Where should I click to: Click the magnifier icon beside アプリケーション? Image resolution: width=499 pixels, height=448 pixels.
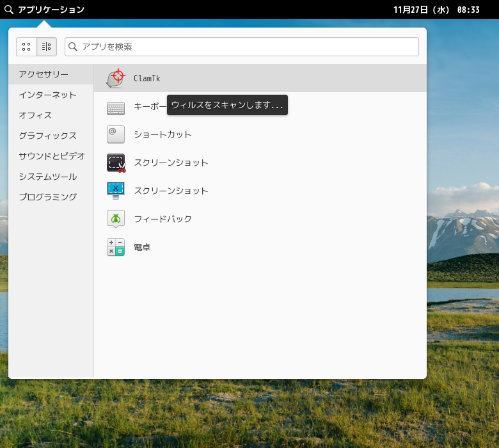pyautogui.click(x=9, y=10)
